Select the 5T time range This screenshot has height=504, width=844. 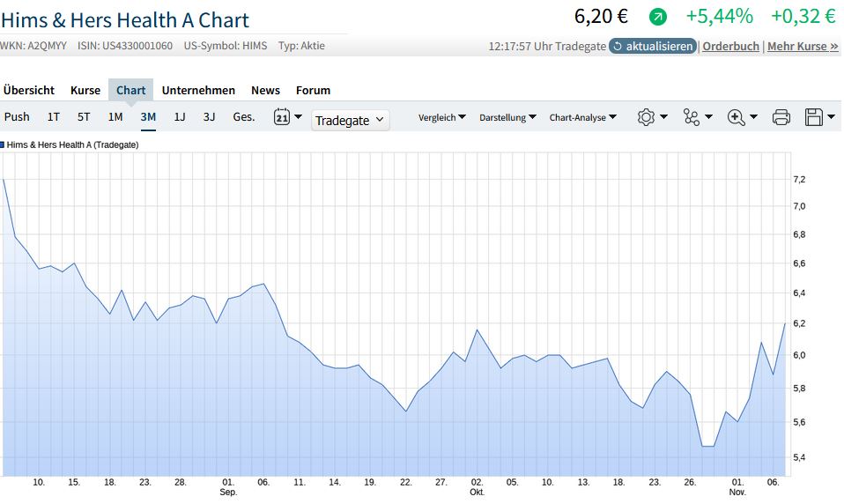(84, 117)
